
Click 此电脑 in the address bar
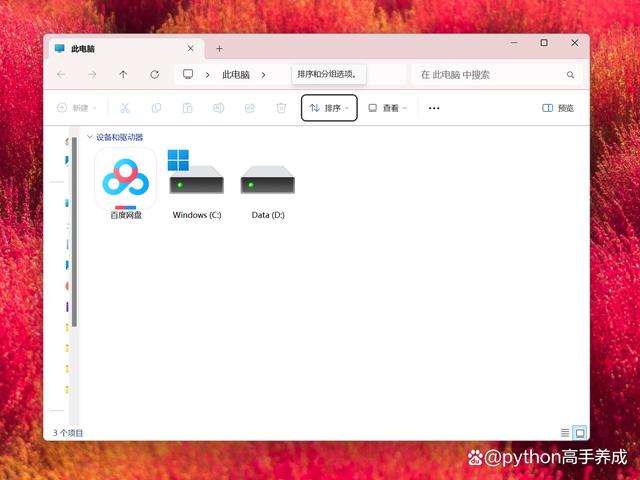coord(236,75)
